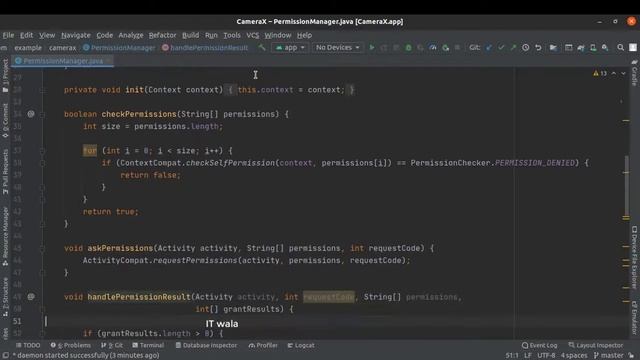Open the Profiler tool window
This screenshot has width=640, height=360.
263,345
